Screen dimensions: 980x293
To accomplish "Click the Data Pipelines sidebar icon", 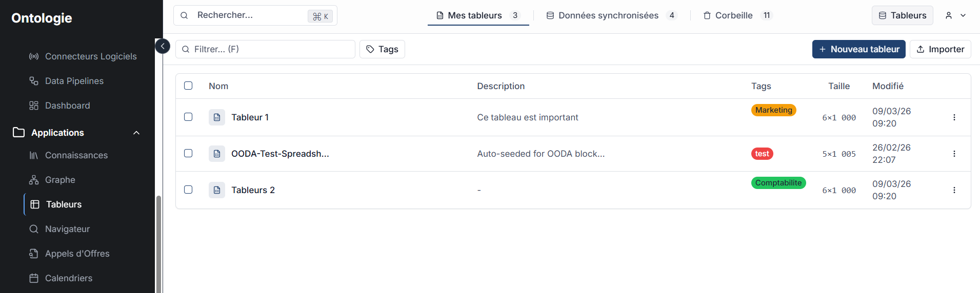I will tap(34, 81).
